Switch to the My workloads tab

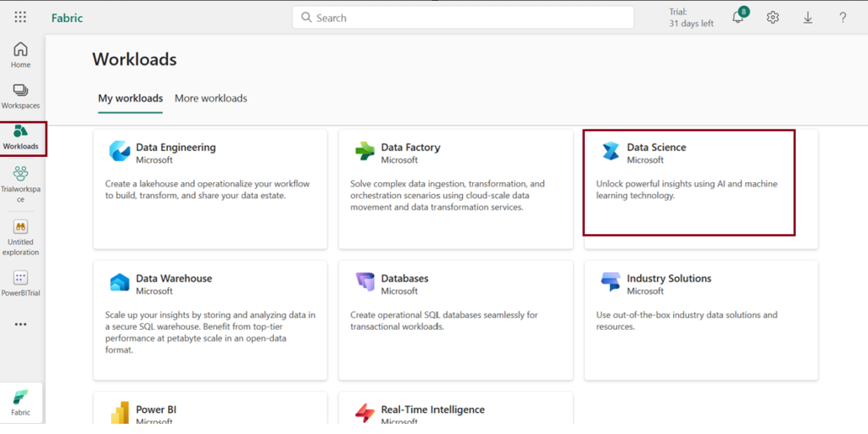pos(131,98)
